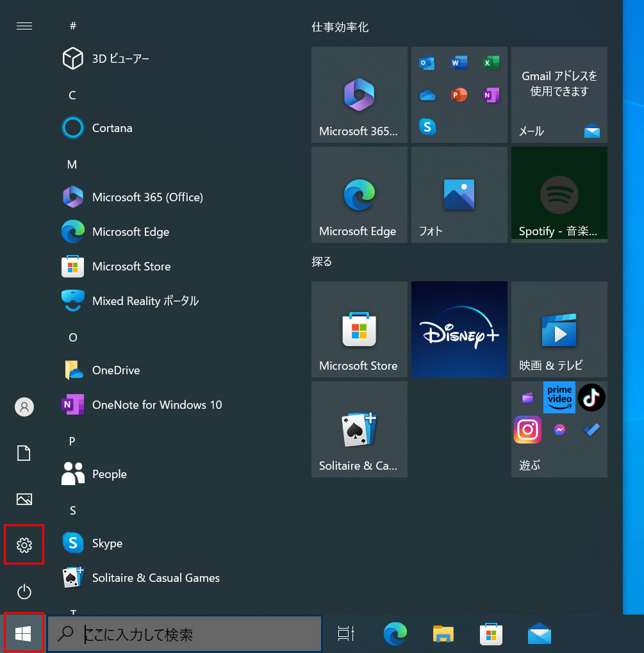Open the user account icon
644x653 pixels.
point(24,406)
